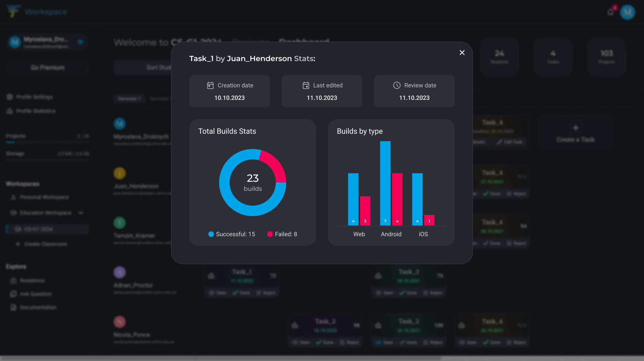This screenshot has width=644, height=361.
Task: Click the Review date clock icon
Action: 397,85
